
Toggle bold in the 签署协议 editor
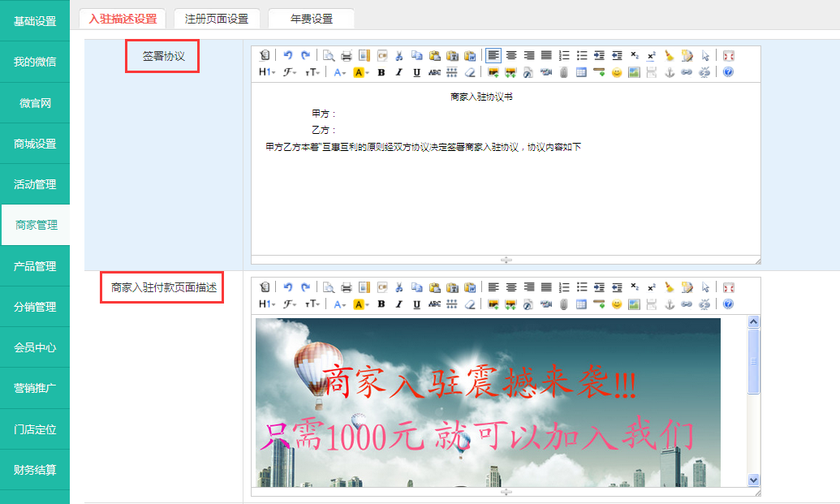[x=381, y=73]
